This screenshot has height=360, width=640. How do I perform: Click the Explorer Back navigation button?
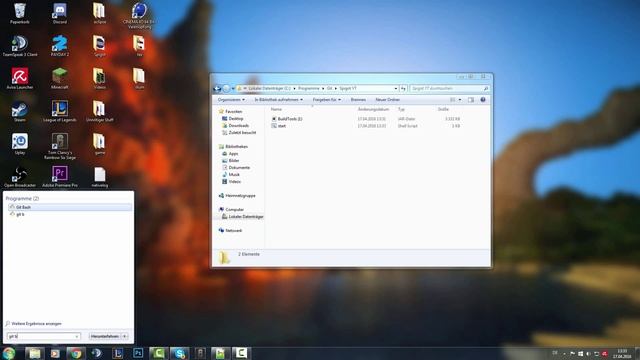(x=217, y=89)
